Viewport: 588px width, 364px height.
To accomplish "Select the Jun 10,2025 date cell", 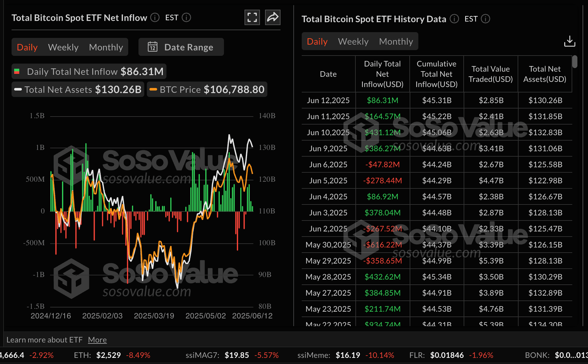I will tap(328, 132).
